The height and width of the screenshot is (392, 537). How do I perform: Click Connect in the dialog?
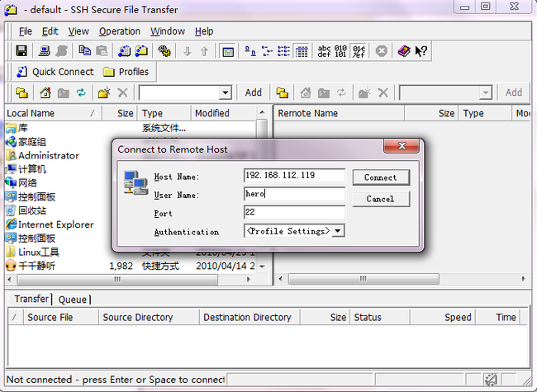click(x=381, y=177)
